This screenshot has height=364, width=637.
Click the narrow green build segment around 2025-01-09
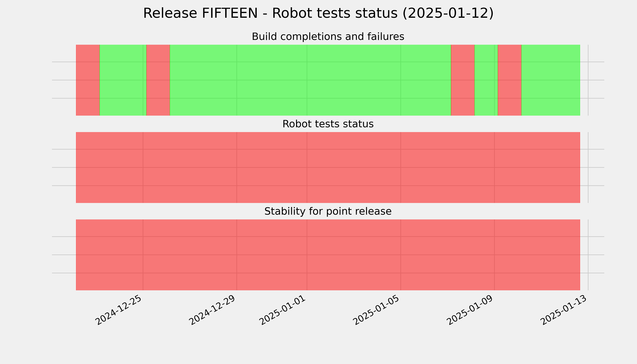tap(486, 80)
